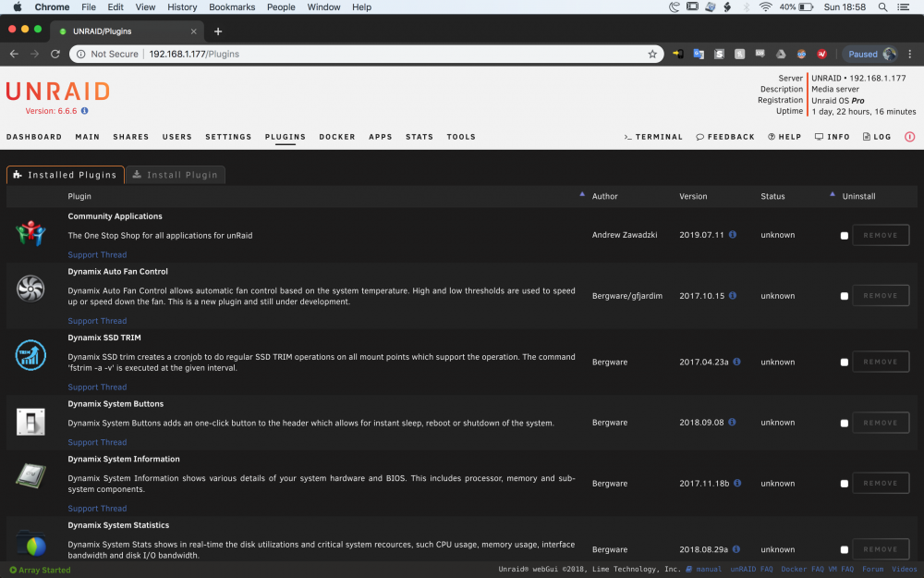Viewport: 924px width, 578px height.
Task: Open the Feedback dialog
Action: click(724, 137)
